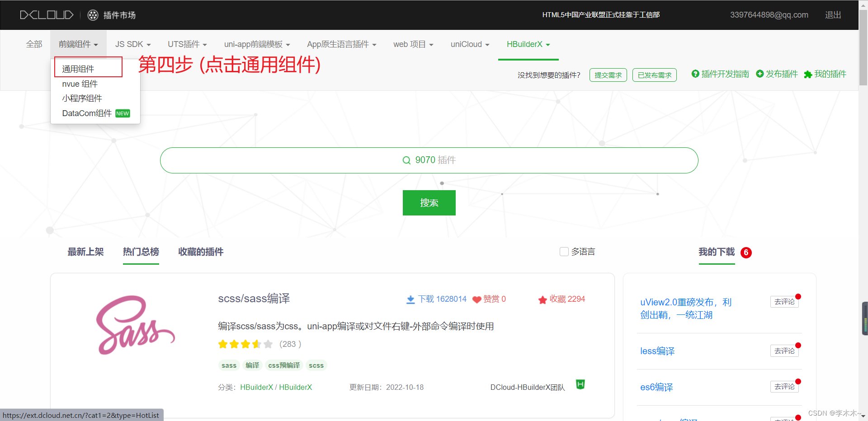Click the 退出 logout link
This screenshot has height=421, width=868.
point(833,15)
